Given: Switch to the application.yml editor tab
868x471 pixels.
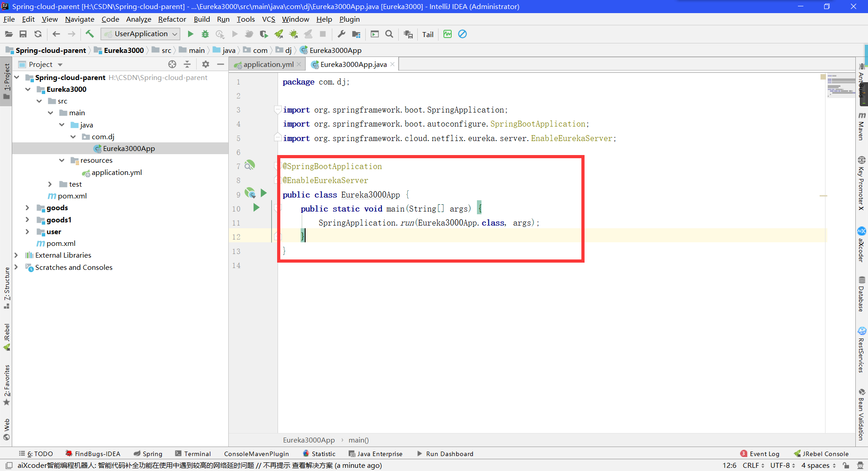Looking at the screenshot, I should [269, 64].
